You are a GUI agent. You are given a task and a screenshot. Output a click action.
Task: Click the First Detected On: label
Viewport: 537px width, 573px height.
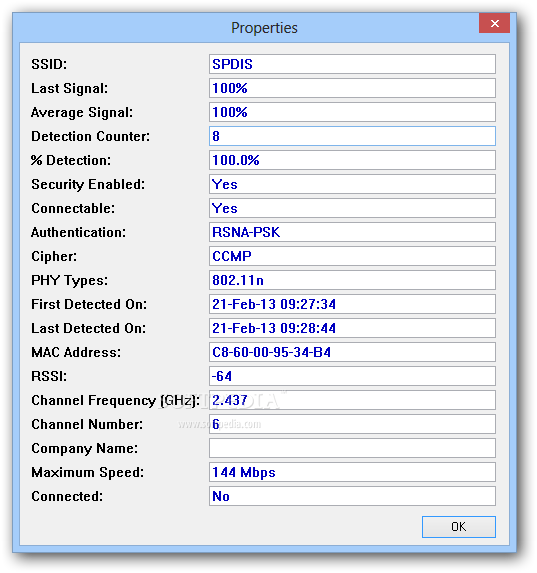[89, 304]
